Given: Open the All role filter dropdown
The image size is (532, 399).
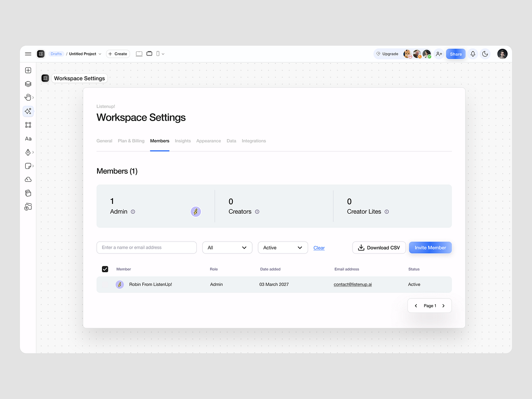Looking at the screenshot, I should (227, 247).
